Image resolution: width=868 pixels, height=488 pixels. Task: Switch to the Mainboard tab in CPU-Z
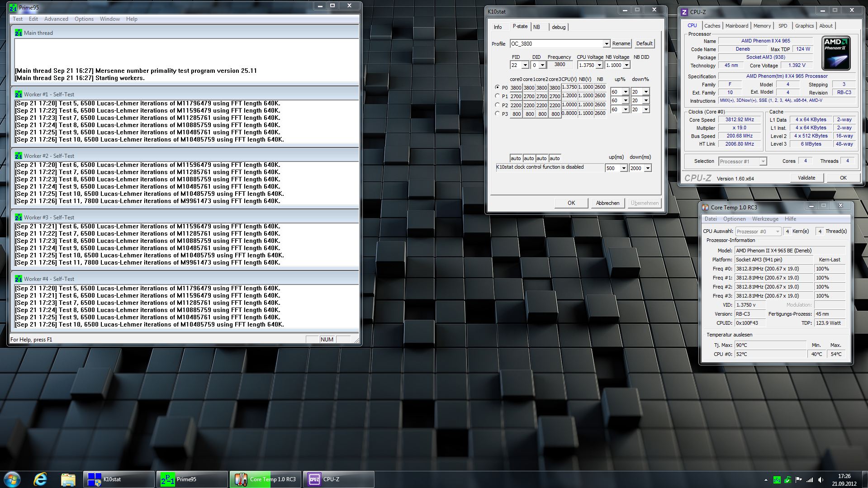(737, 26)
